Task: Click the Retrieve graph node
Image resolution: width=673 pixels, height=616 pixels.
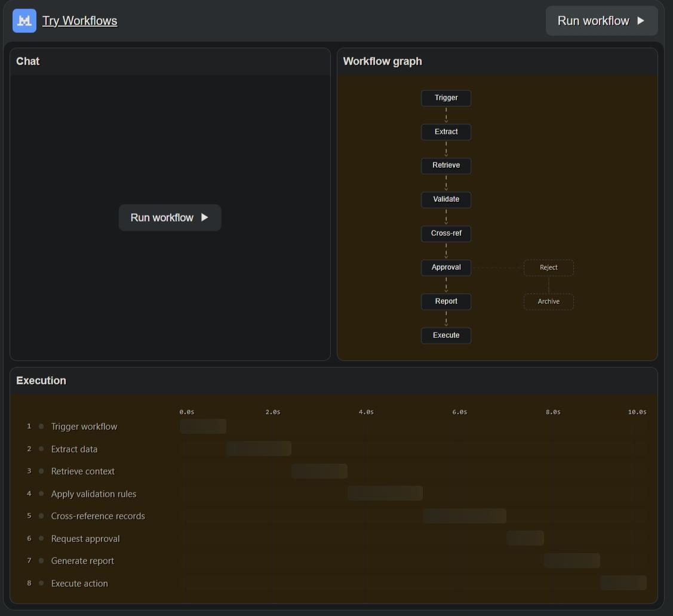Action: (446, 165)
